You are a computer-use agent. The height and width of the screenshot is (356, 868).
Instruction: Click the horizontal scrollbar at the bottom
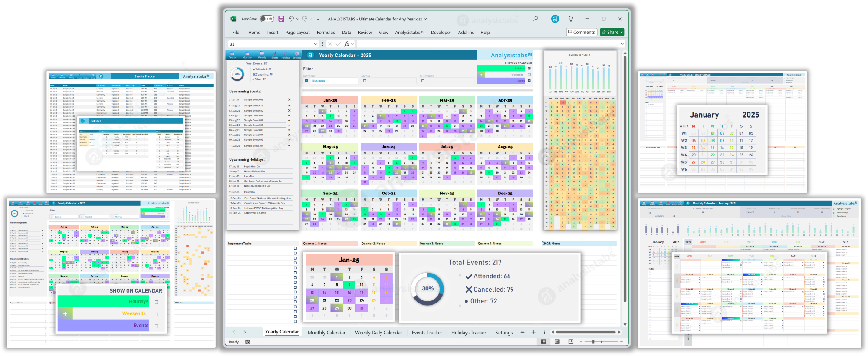(585, 332)
